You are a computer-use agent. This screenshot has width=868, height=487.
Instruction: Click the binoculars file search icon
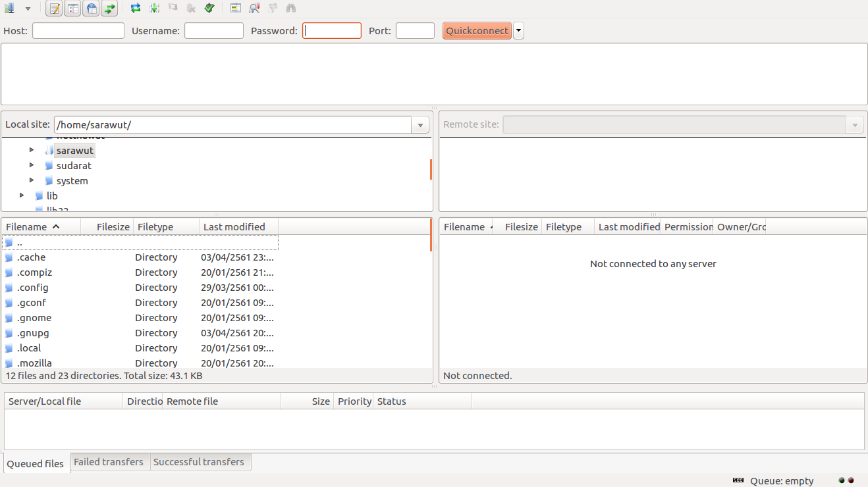coord(291,9)
